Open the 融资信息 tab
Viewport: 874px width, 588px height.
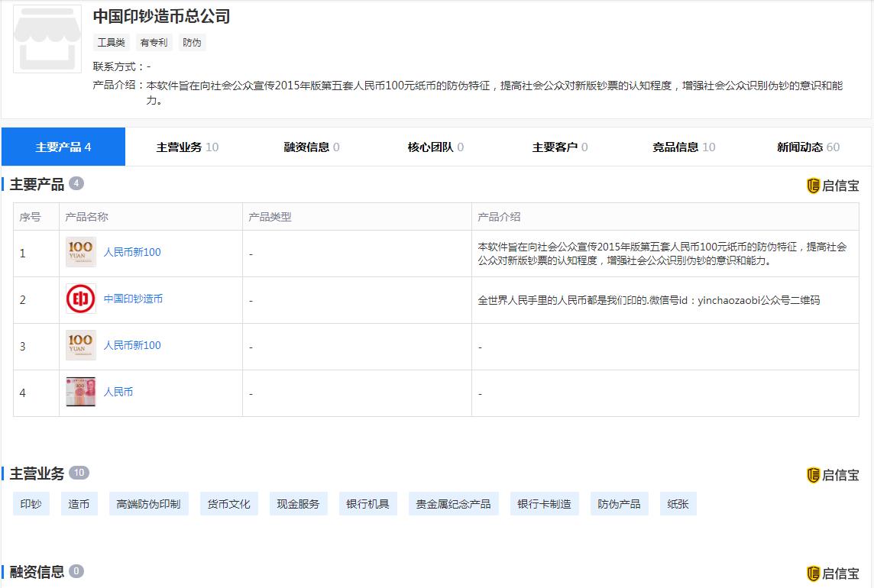click(x=312, y=147)
